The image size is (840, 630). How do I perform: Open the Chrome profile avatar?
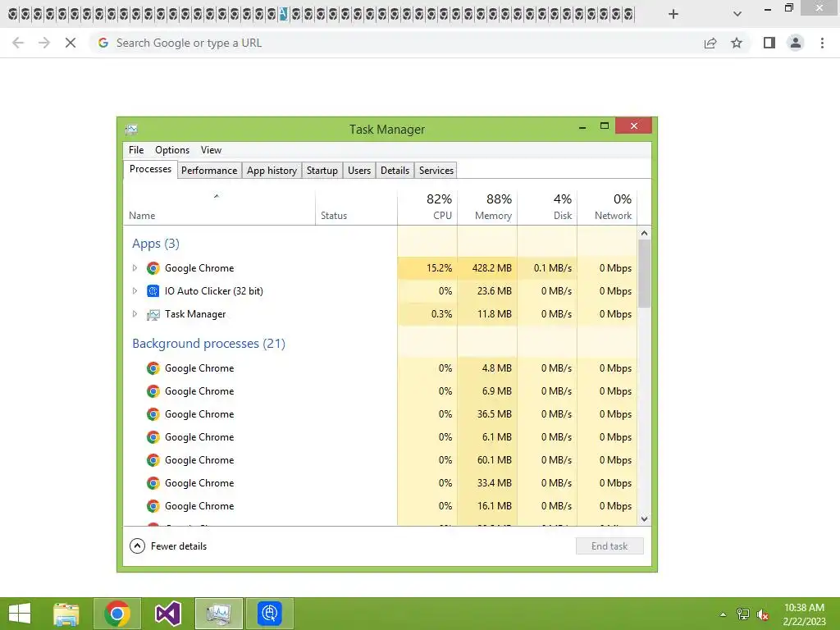coord(796,43)
